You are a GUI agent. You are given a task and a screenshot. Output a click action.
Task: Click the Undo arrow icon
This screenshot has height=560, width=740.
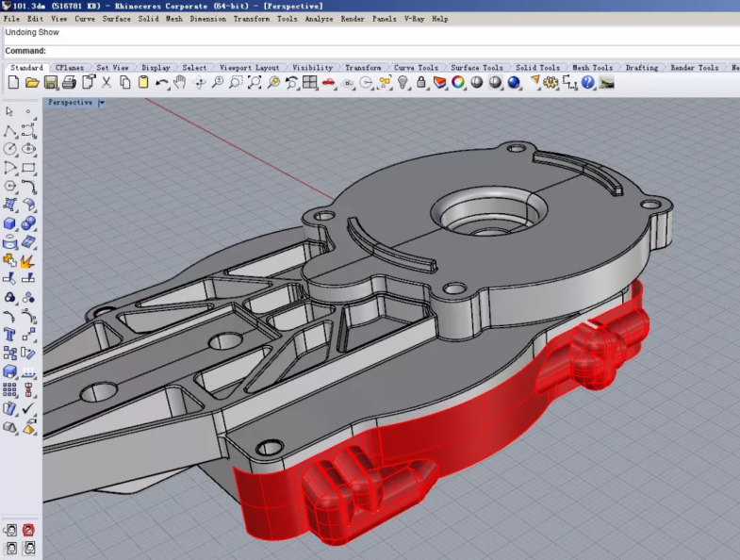click(x=162, y=83)
